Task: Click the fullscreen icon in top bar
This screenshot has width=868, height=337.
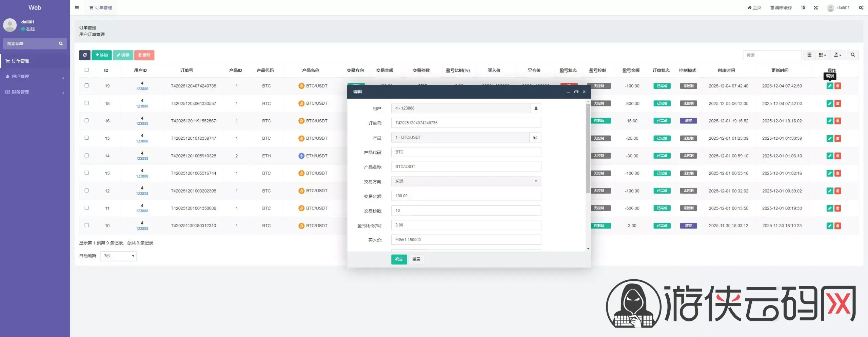Action: [x=815, y=7]
